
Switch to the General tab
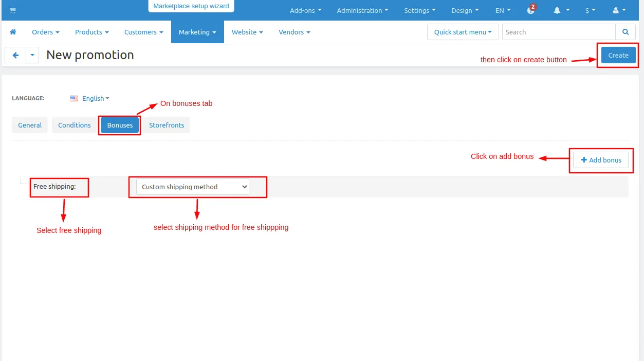30,125
